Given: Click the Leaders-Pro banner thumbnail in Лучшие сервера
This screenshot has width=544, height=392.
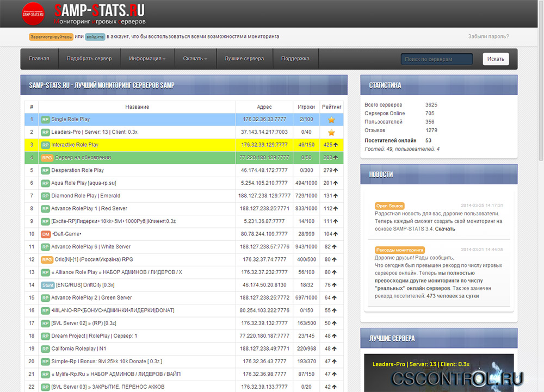Looking at the screenshot, I should click(x=439, y=373).
